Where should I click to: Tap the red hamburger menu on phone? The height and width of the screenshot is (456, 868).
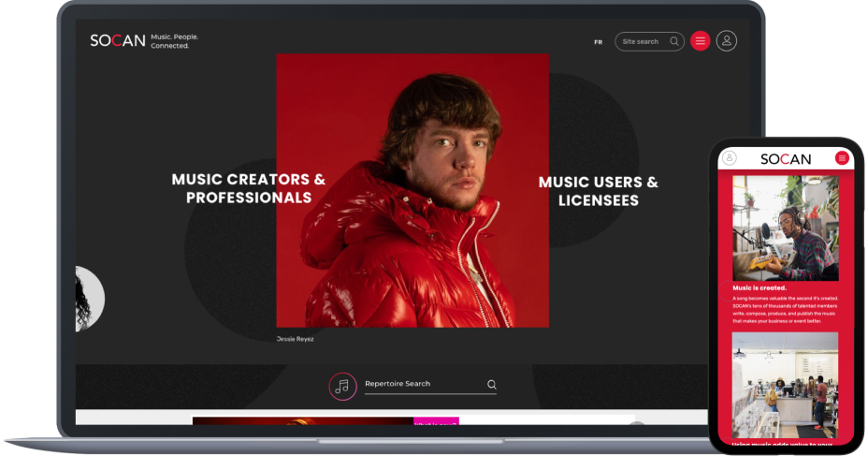842,158
